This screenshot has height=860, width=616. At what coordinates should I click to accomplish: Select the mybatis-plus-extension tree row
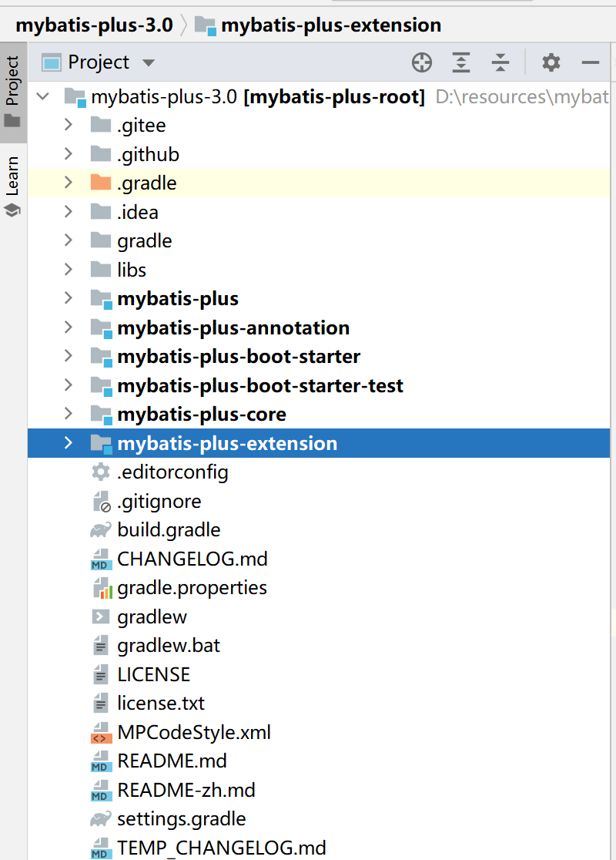[319, 443]
